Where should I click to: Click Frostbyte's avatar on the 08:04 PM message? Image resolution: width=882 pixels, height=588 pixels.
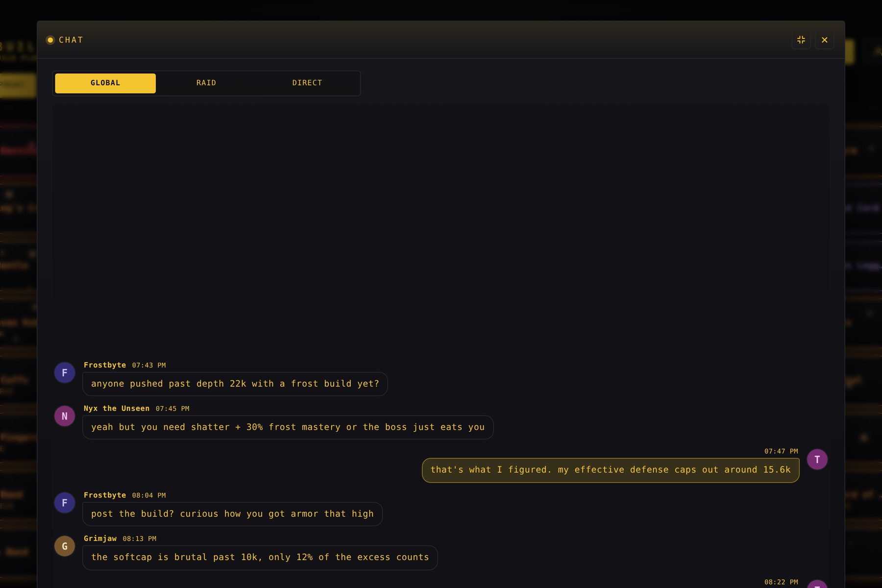65,503
